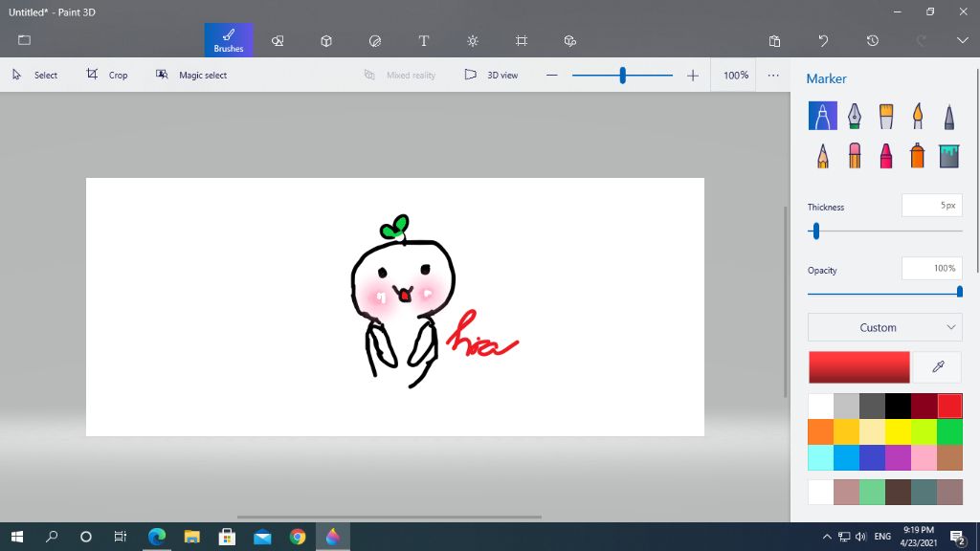This screenshot has height=551, width=980.
Task: Open Windows search from taskbar
Action: (x=52, y=537)
